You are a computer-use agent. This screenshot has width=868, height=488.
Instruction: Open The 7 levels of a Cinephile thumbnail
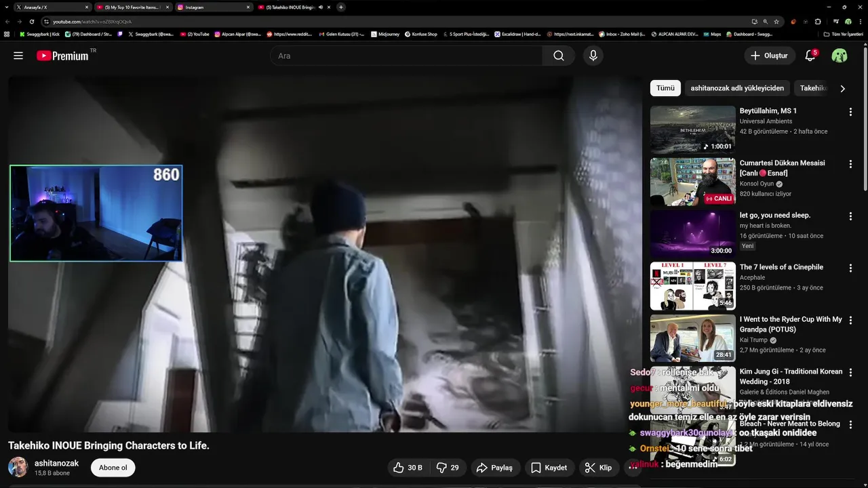[693, 286]
